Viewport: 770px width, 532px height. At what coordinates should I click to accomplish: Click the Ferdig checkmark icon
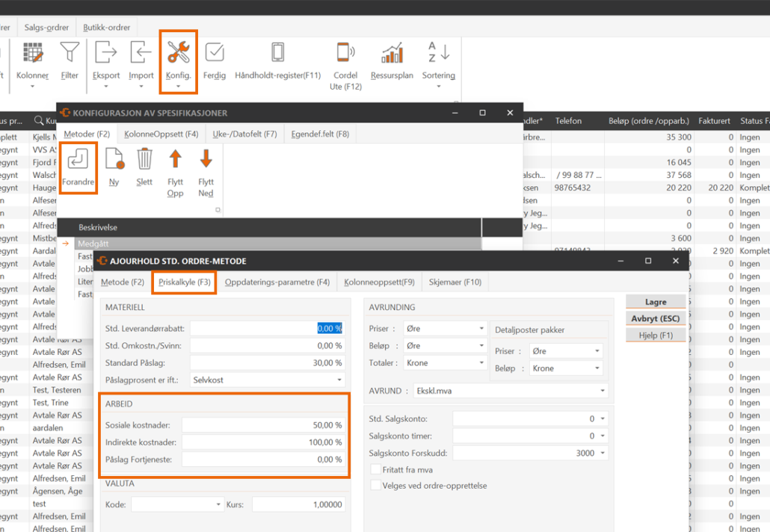(215, 52)
